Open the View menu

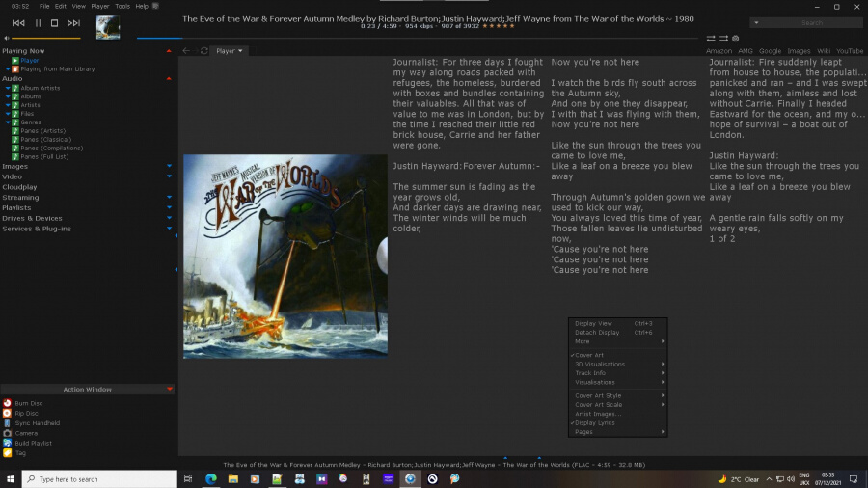coord(79,6)
